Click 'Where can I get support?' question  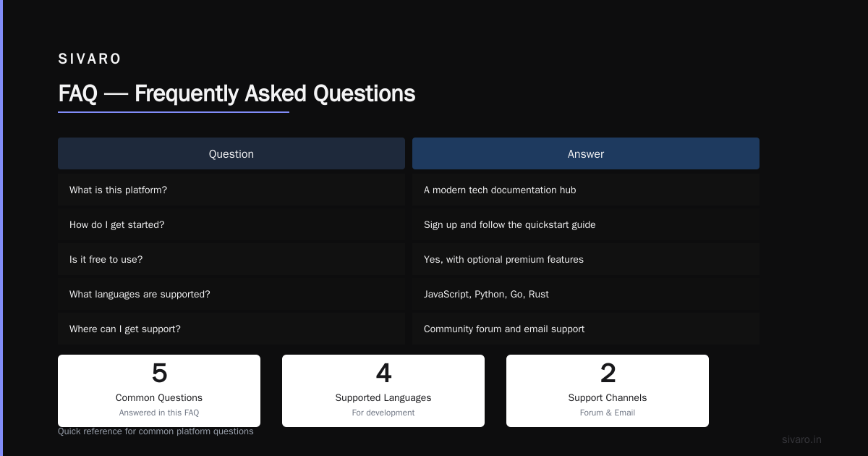(231, 329)
